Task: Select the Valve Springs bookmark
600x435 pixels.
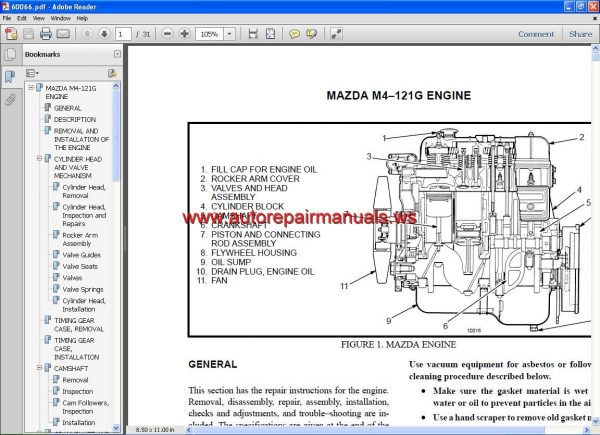Action: 83,289
